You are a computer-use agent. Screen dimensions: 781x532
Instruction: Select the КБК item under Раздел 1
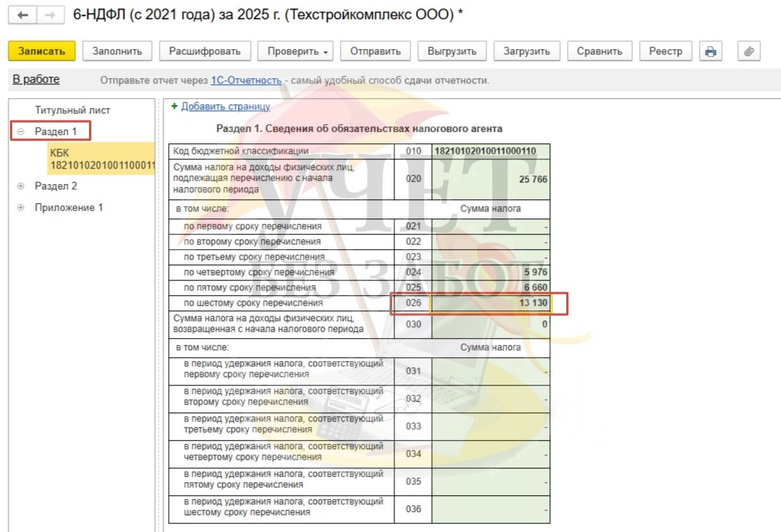click(101, 159)
